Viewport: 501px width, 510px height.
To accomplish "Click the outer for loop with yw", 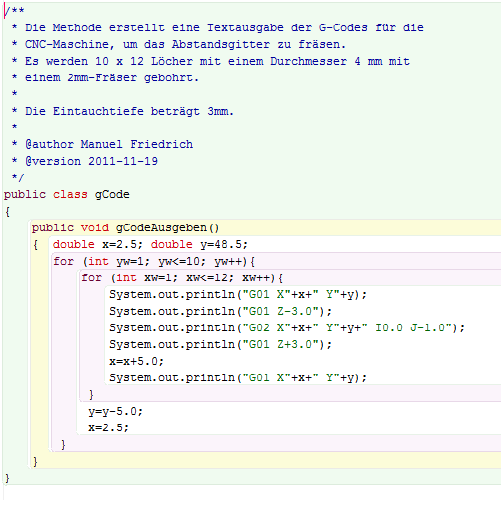I will coord(154,261).
